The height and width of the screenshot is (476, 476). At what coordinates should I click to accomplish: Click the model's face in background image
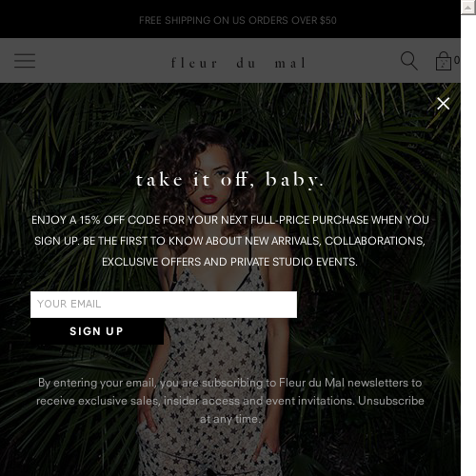point(212,188)
